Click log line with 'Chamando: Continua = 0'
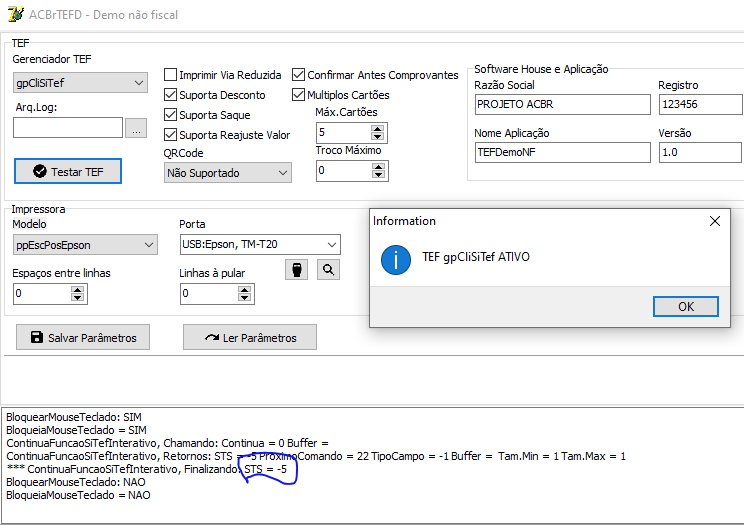Viewport: 744px width, 525px height. 167,443
